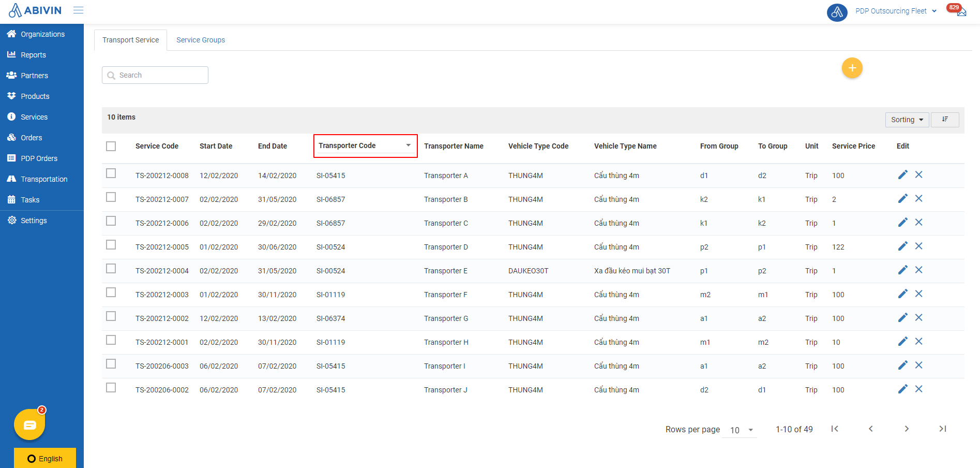Open Products in the sidebar
The height and width of the screenshot is (468, 980).
click(42, 96)
